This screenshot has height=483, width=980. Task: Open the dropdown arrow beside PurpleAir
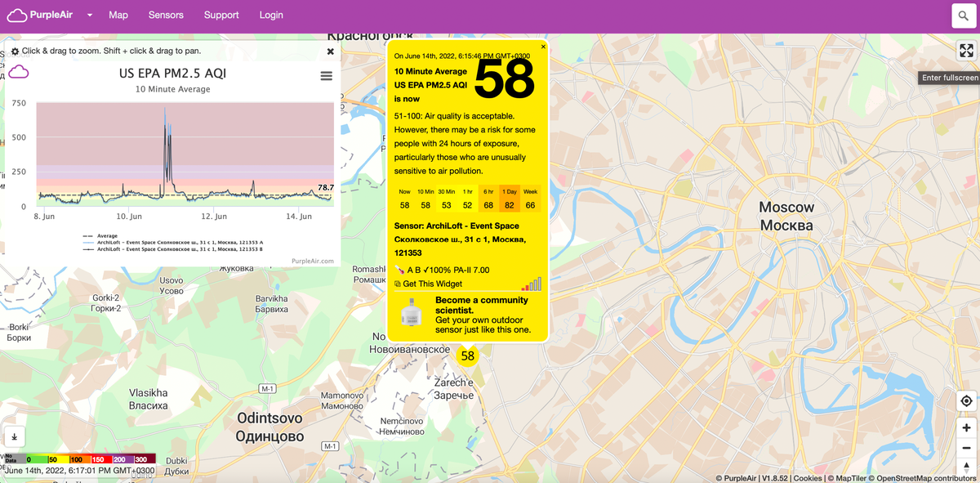[x=90, y=16]
